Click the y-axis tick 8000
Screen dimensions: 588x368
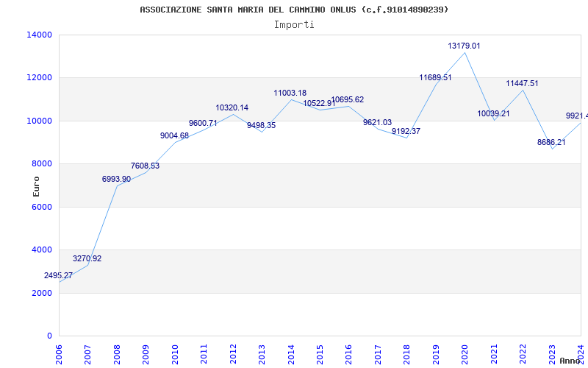(x=42, y=163)
